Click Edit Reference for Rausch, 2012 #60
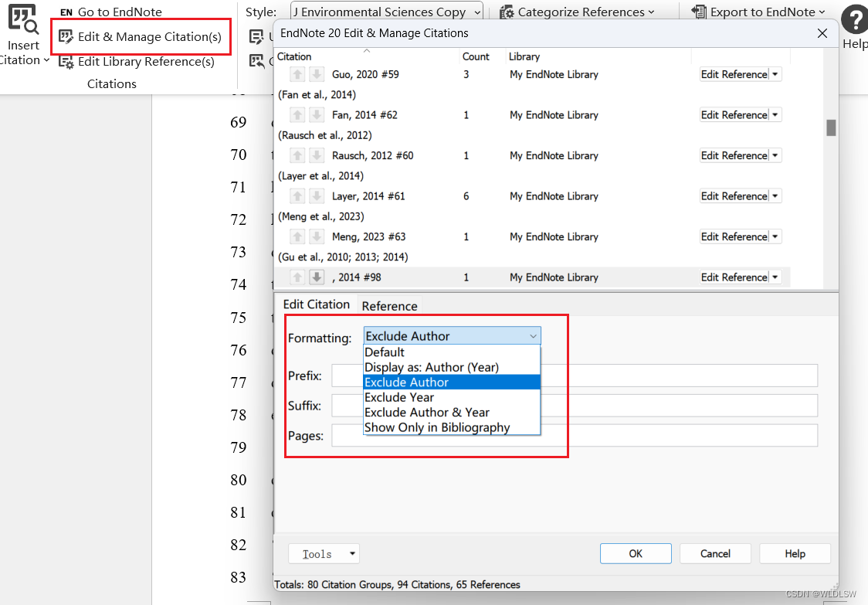Viewport: 868px width, 605px height. [734, 155]
